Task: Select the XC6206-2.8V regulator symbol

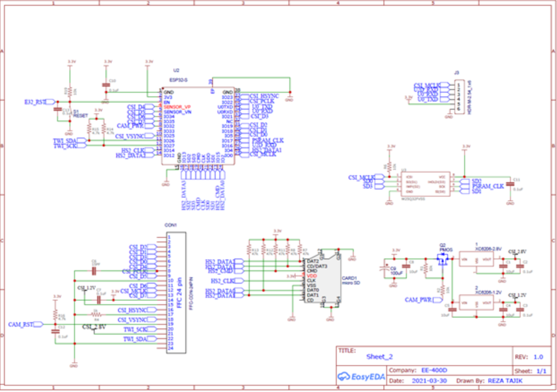Action: click(476, 260)
